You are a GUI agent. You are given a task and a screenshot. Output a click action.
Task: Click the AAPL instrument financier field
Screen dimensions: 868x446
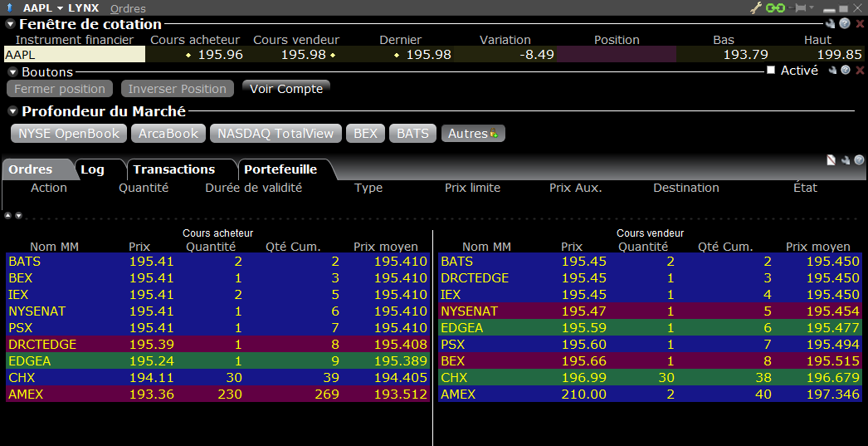coord(74,55)
